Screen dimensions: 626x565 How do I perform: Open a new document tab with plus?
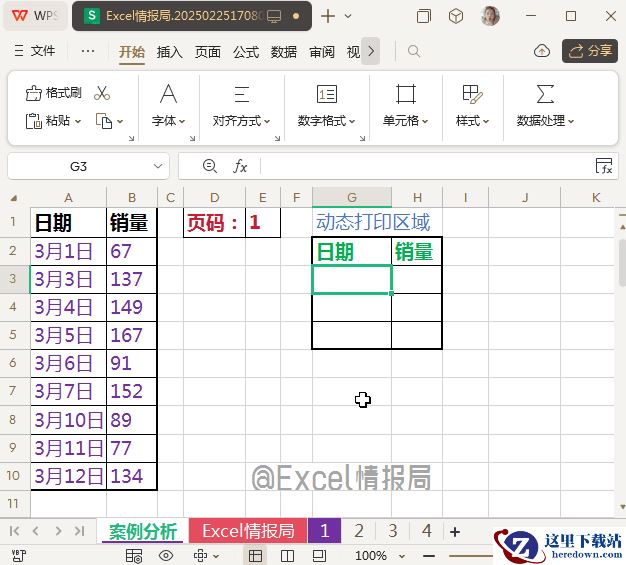327,16
